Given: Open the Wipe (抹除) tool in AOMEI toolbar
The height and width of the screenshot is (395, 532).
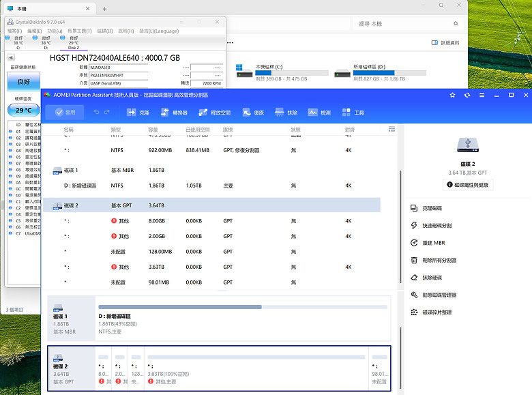Looking at the screenshot, I should click(286, 113).
